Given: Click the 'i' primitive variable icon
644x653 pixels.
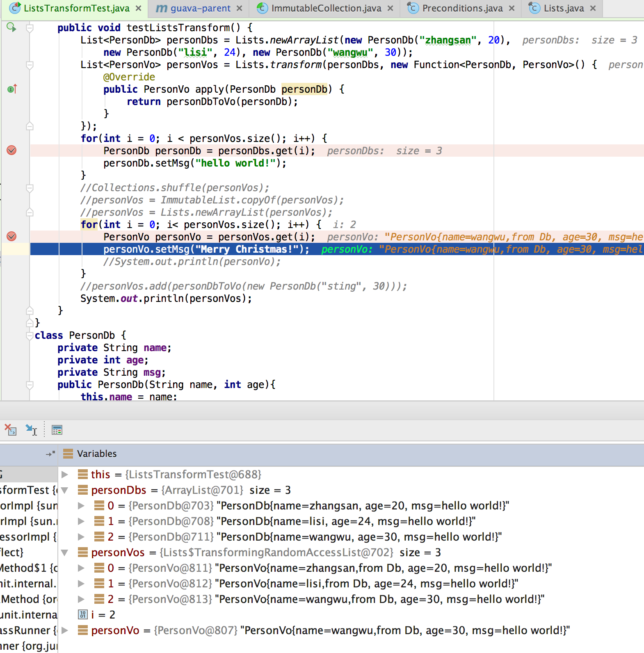Looking at the screenshot, I should 83,614.
